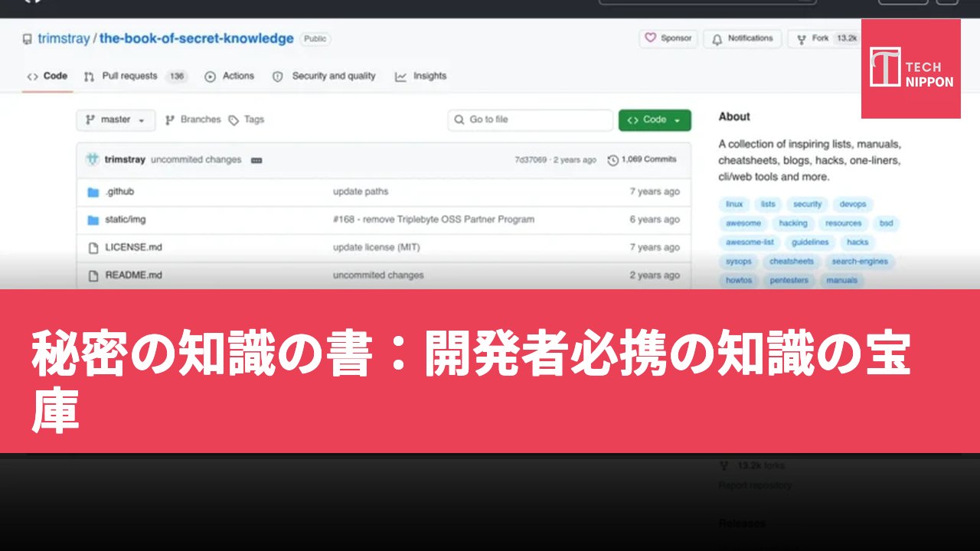
Task: Open the trimstray author name in the latest commit bar
Action: point(125,159)
